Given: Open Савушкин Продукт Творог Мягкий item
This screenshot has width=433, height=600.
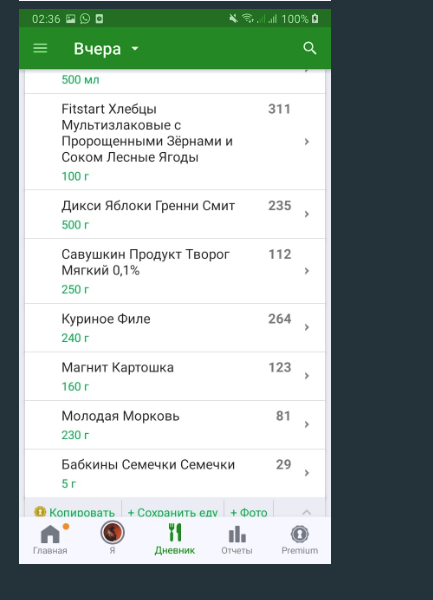Looking at the screenshot, I should click(175, 271).
